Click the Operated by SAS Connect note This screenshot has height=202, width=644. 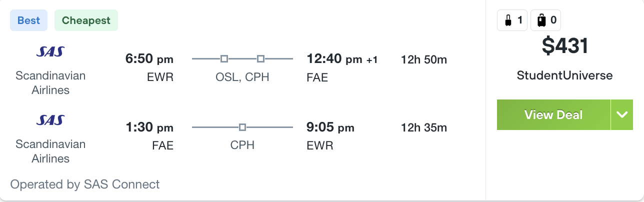[x=85, y=184]
